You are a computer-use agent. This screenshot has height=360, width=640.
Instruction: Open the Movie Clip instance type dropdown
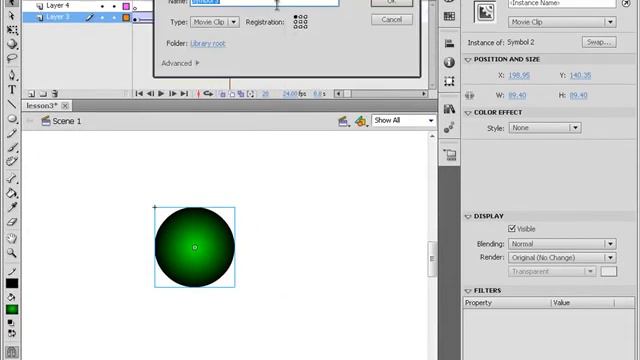[x=562, y=22]
